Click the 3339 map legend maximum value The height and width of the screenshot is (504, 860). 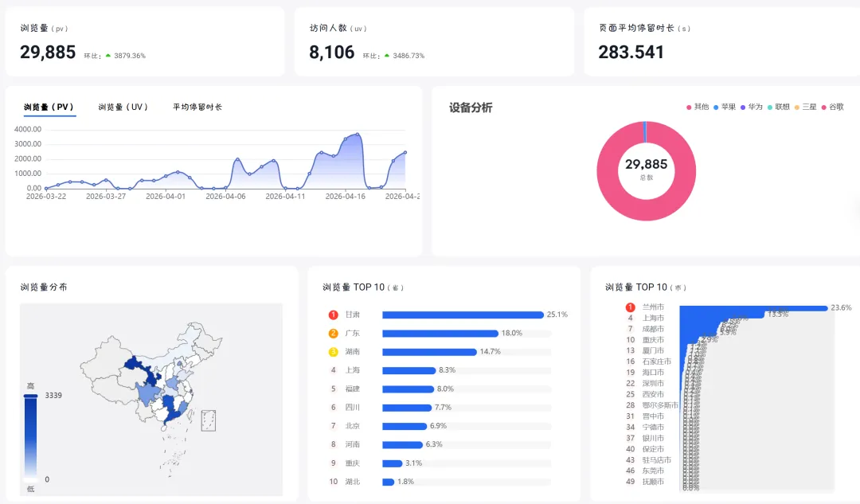(53, 396)
